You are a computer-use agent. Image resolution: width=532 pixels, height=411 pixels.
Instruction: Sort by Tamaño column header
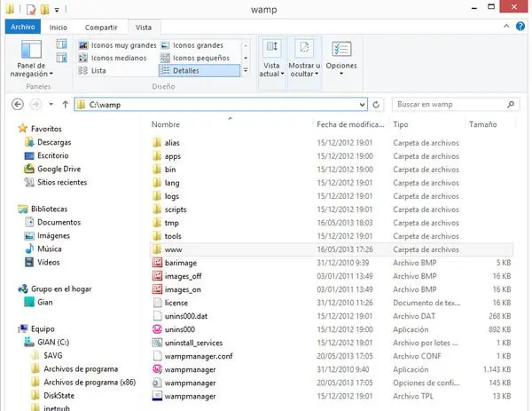pyautogui.click(x=483, y=124)
